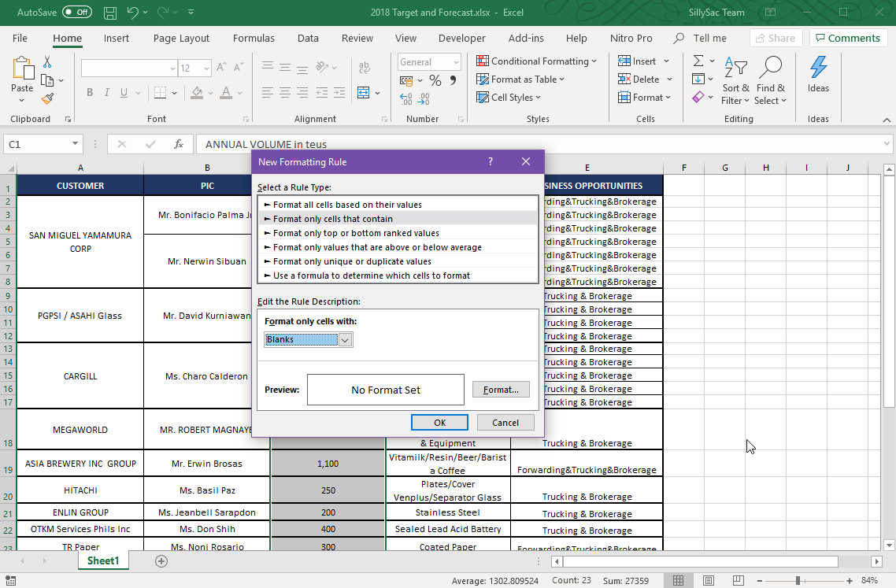
Task: Select 'Use a formula' rule type
Action: tap(371, 276)
